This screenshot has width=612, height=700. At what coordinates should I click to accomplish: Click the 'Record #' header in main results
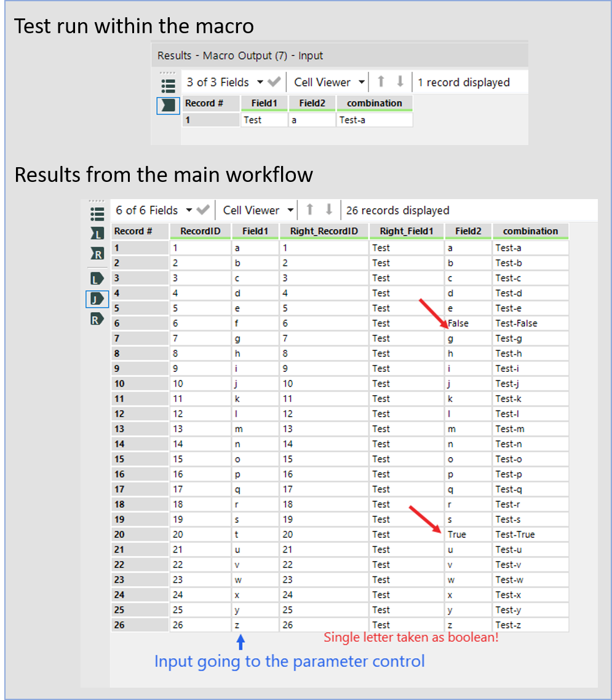(140, 231)
